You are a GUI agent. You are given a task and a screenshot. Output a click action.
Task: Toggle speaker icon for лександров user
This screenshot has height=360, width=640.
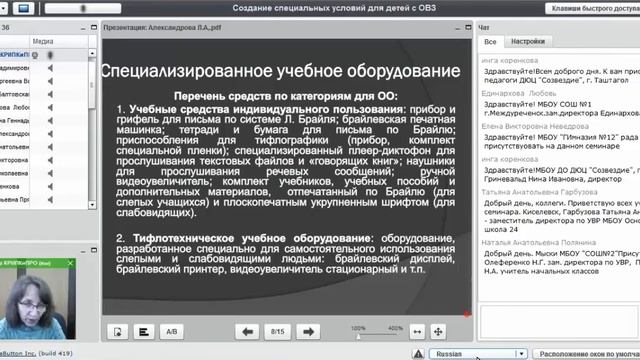50,134
